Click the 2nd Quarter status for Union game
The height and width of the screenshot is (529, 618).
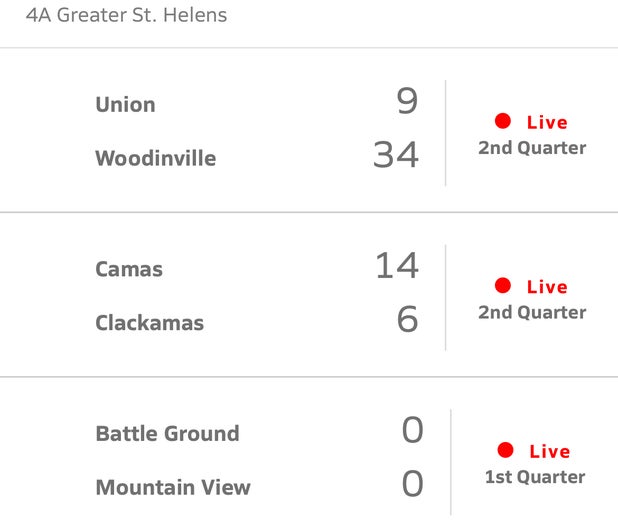532,148
